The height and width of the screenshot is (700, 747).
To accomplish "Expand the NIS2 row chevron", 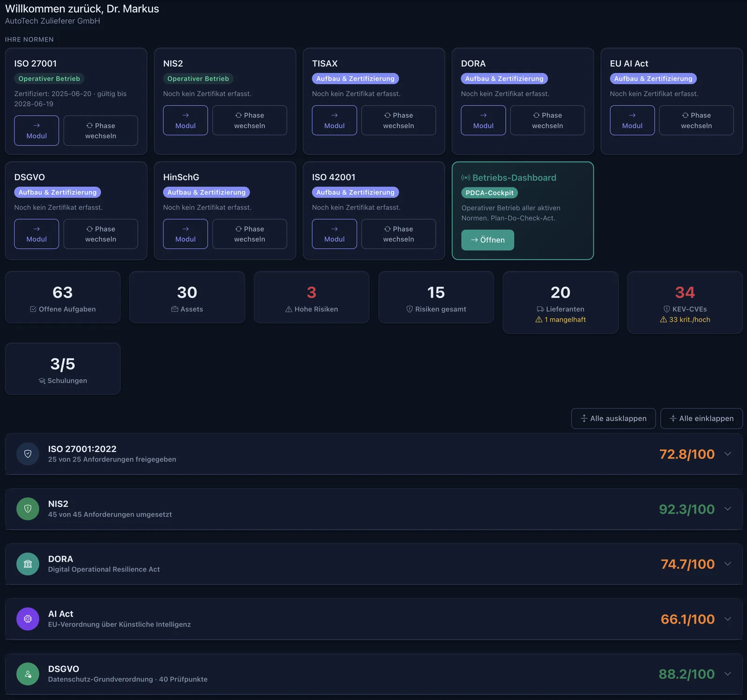I will click(727, 509).
